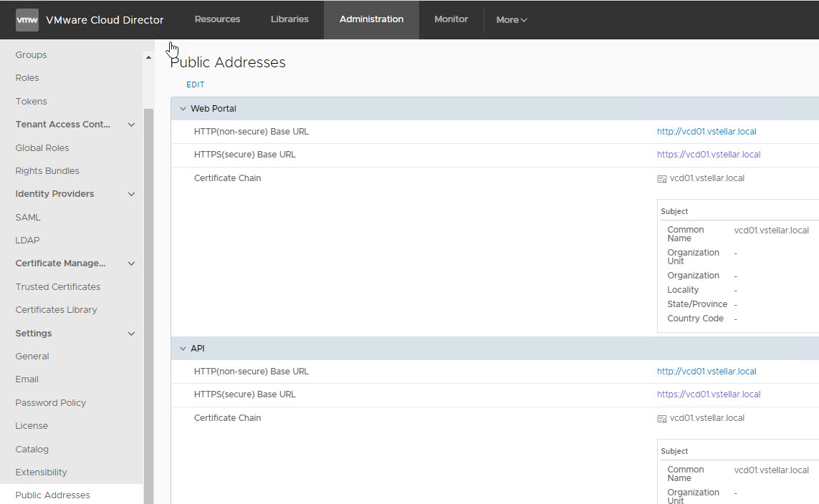
Task: Switch to the Resources tab
Action: click(217, 19)
